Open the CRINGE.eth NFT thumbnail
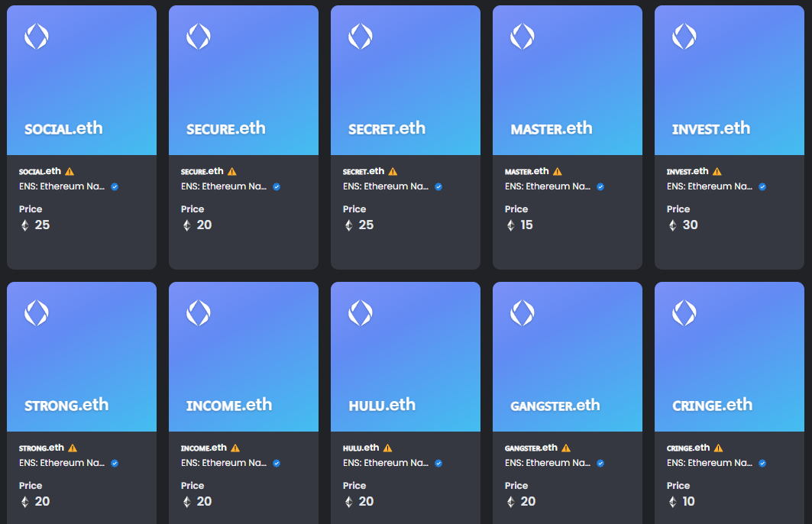Image resolution: width=812 pixels, height=524 pixels. coord(730,357)
